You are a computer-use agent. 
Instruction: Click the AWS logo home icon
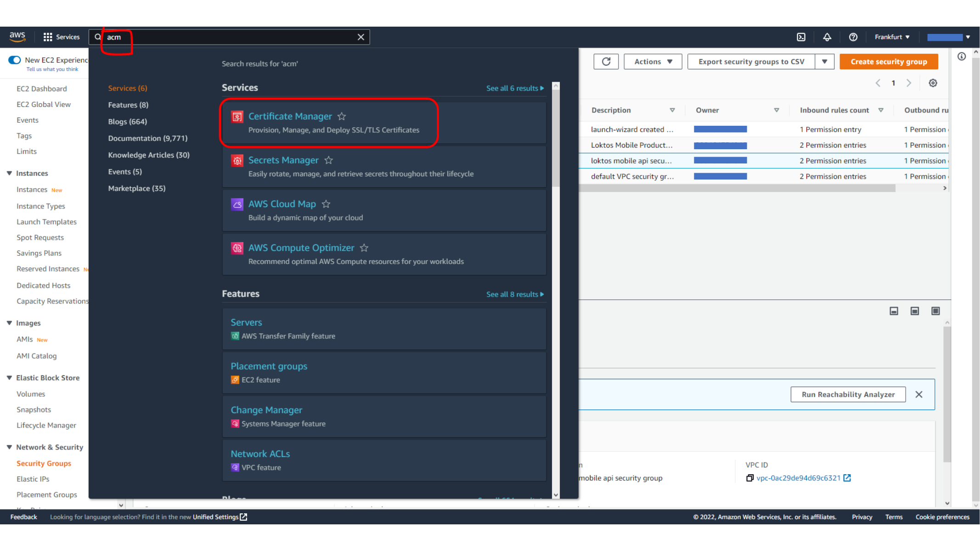tap(17, 37)
